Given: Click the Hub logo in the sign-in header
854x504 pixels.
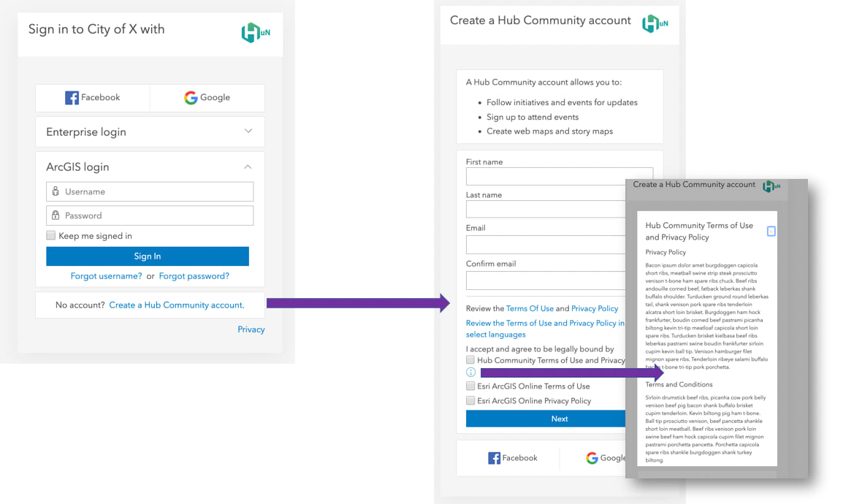Looking at the screenshot, I should (x=252, y=33).
